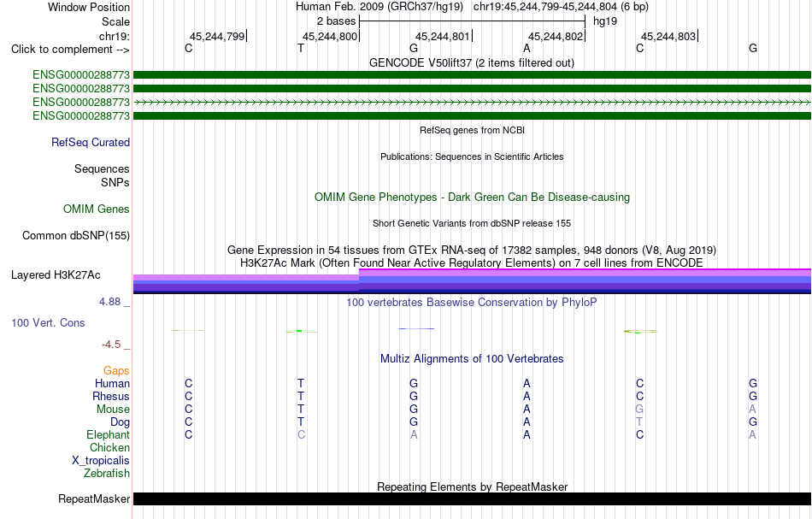
Task: Select the Dog alignment row label
Action: 120,422
